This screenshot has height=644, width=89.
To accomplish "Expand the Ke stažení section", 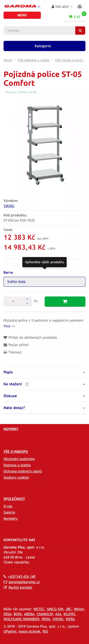I will point(44,384).
